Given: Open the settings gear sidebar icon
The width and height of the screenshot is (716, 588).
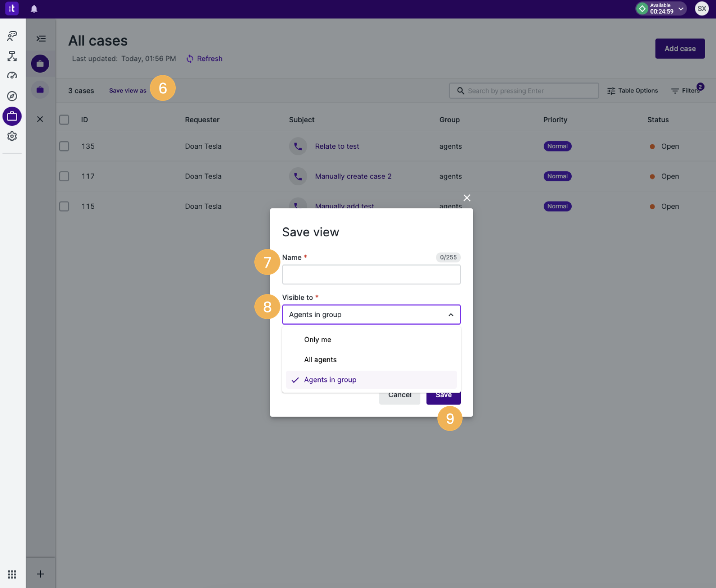Looking at the screenshot, I should point(12,136).
